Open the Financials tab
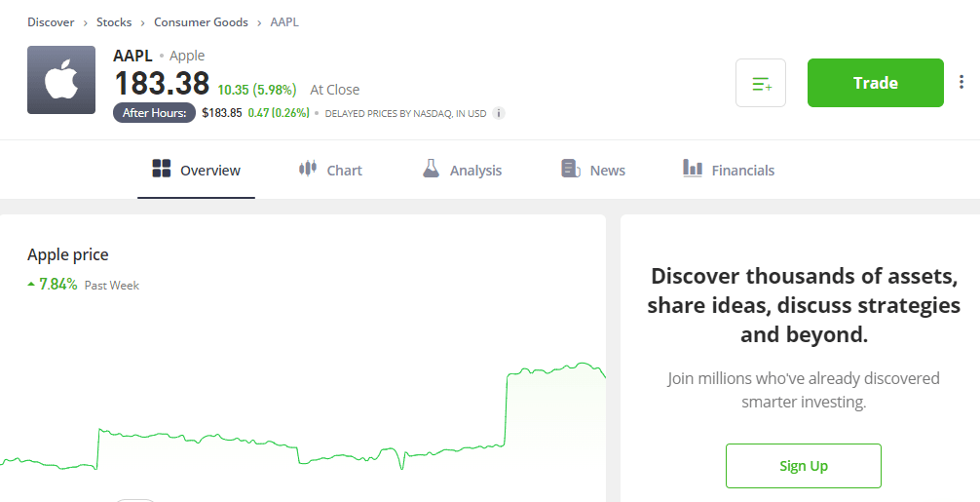 (729, 170)
